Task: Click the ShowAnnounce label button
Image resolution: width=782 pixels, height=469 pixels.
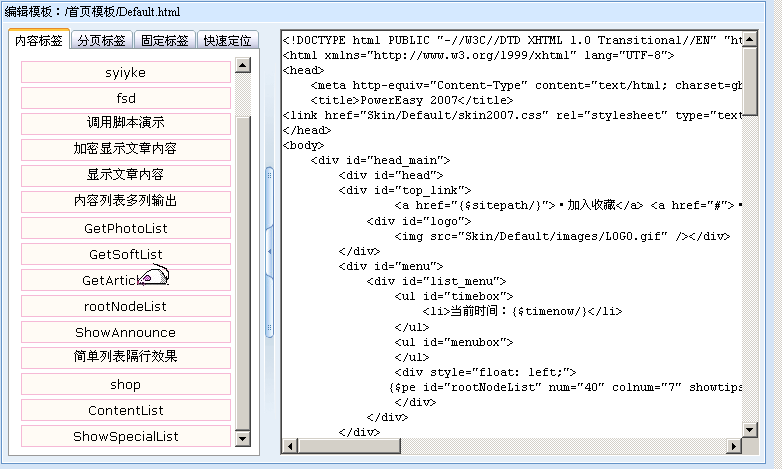Action: pos(125,332)
